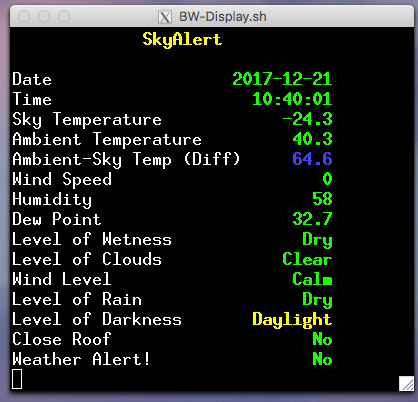Select the wind speed value 0
This screenshot has width=418, height=402.
[327, 179]
